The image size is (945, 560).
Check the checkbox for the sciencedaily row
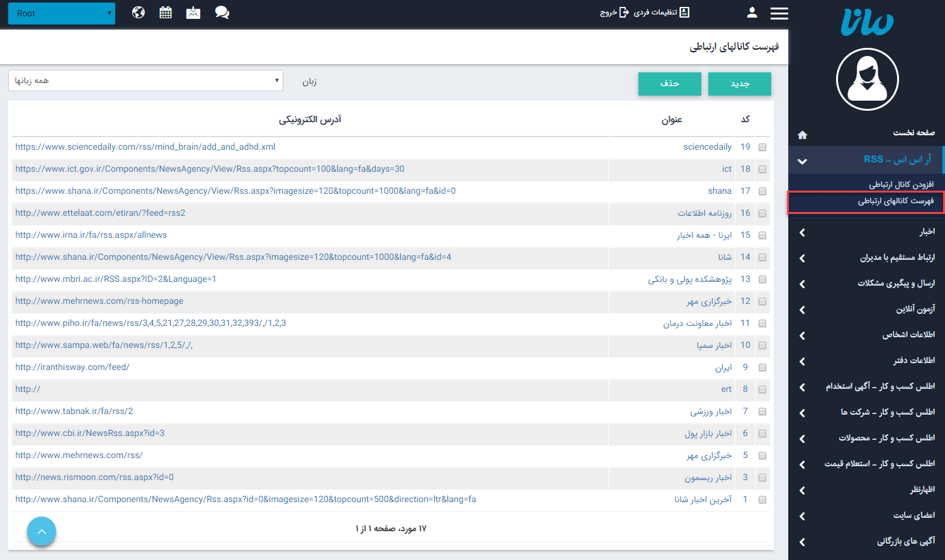pos(762,147)
